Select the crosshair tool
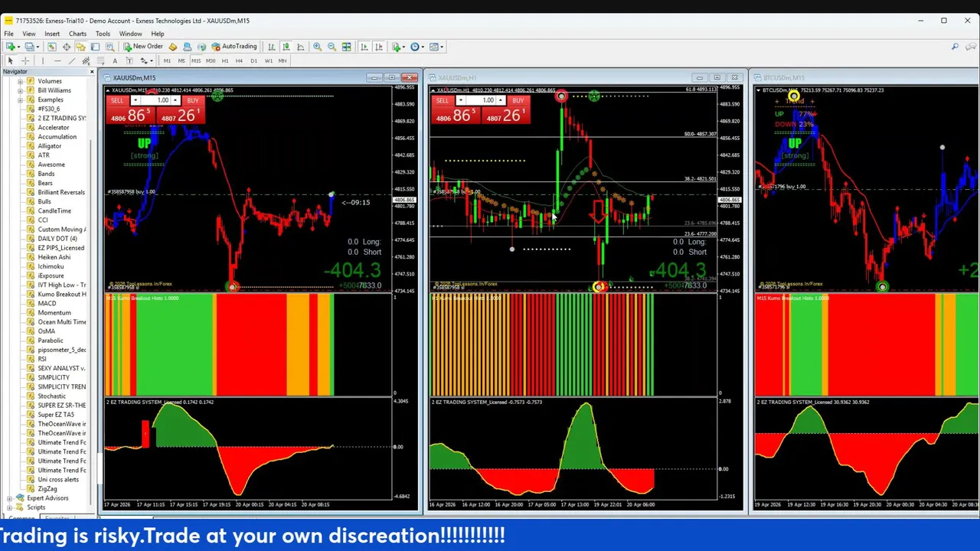The image size is (980, 551). (25, 61)
